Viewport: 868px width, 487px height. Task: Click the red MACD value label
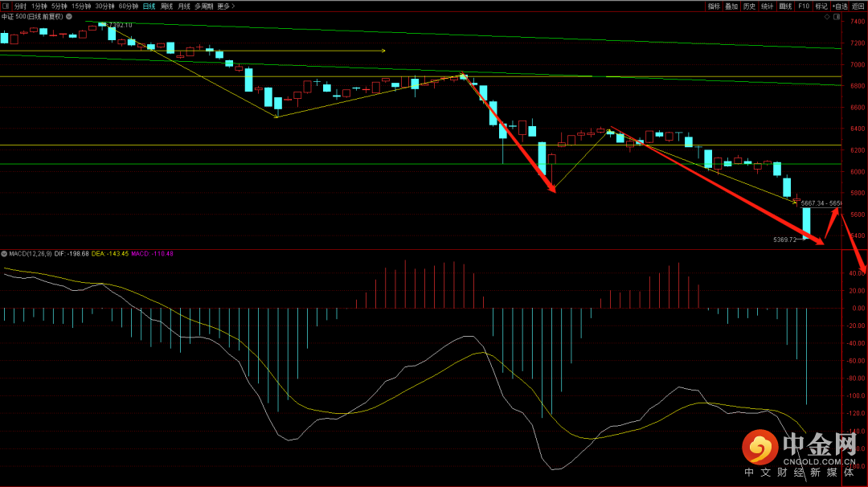(152, 254)
